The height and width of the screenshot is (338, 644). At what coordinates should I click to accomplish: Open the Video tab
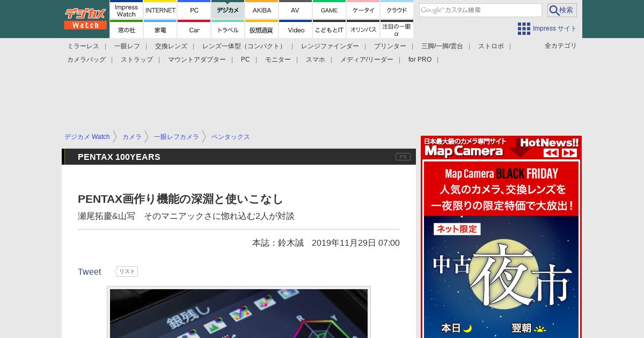295,30
